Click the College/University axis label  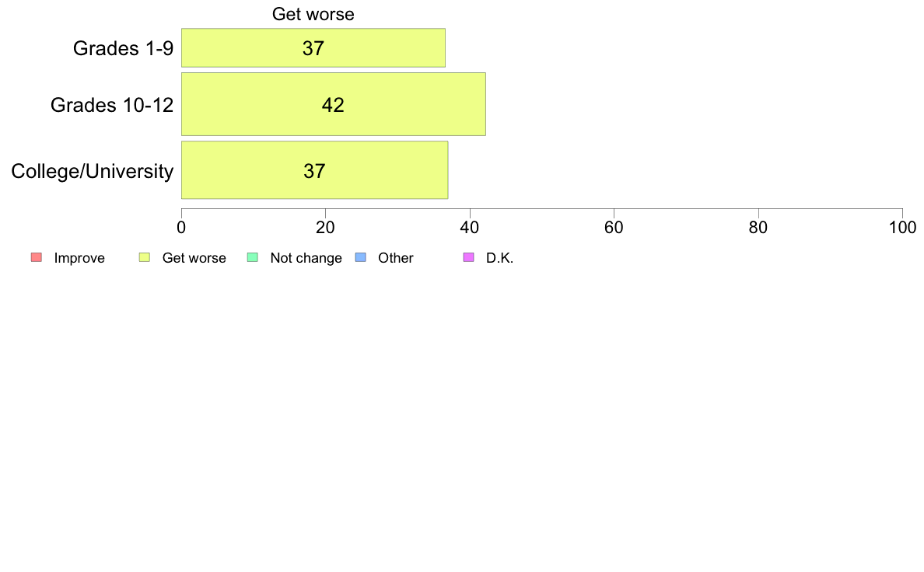[x=93, y=172]
